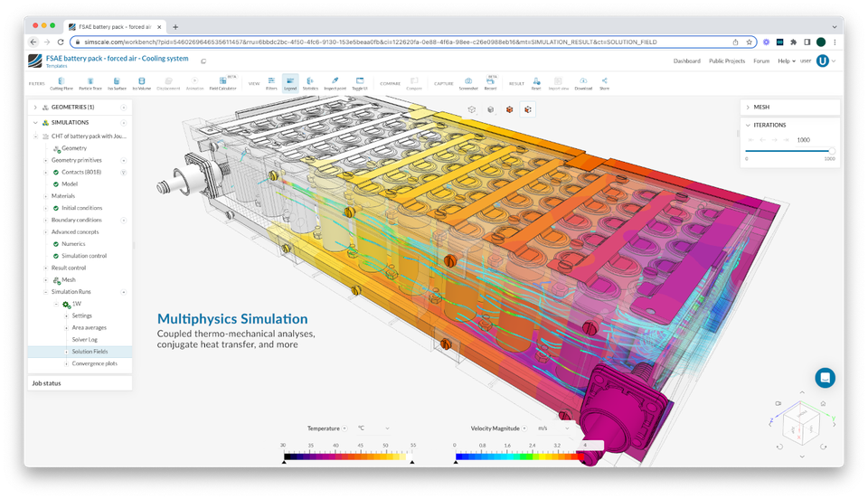Download the simulation results
Image resolution: width=868 pixels, height=499 pixels.
[583, 83]
